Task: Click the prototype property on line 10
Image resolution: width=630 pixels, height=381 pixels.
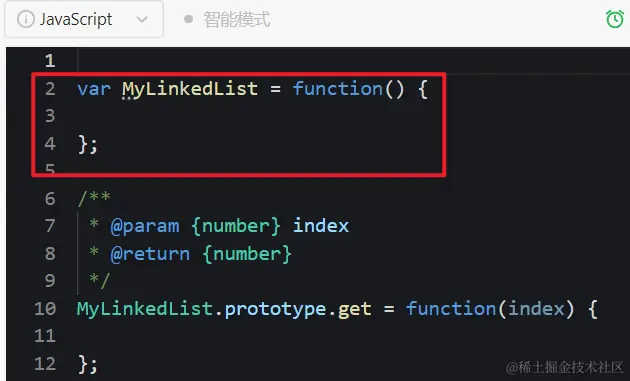Action: [x=276, y=309]
